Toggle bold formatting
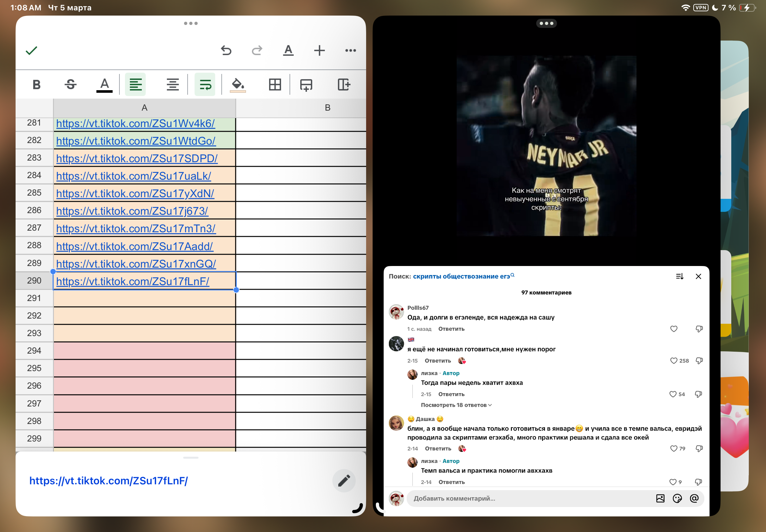This screenshot has height=532, width=766. pos(36,85)
